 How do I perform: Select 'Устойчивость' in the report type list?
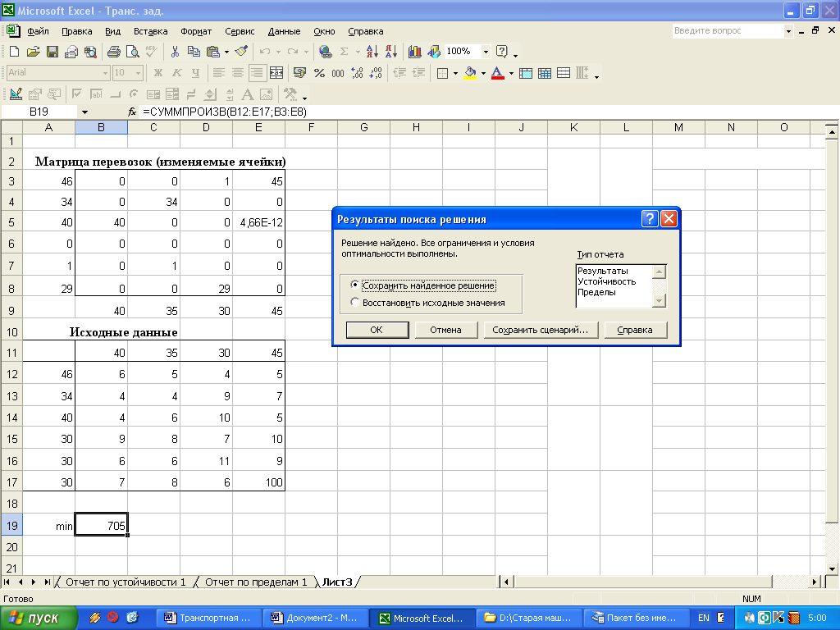606,282
